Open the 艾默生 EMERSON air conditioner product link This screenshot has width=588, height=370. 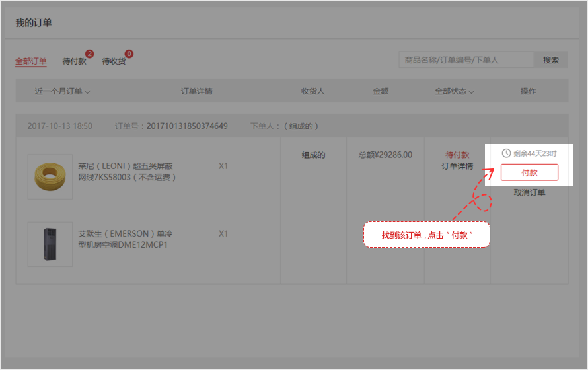tap(126, 239)
